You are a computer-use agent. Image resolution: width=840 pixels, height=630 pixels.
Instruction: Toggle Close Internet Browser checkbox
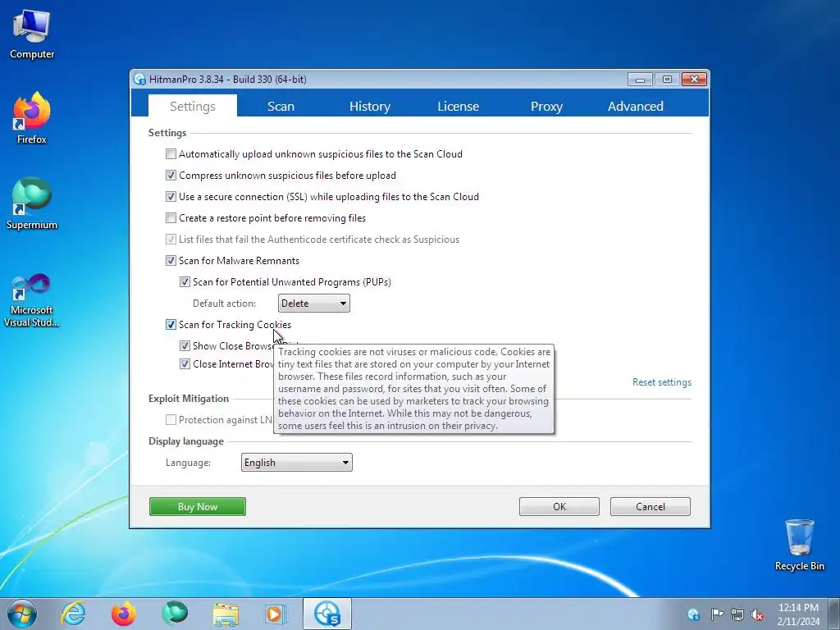click(185, 364)
